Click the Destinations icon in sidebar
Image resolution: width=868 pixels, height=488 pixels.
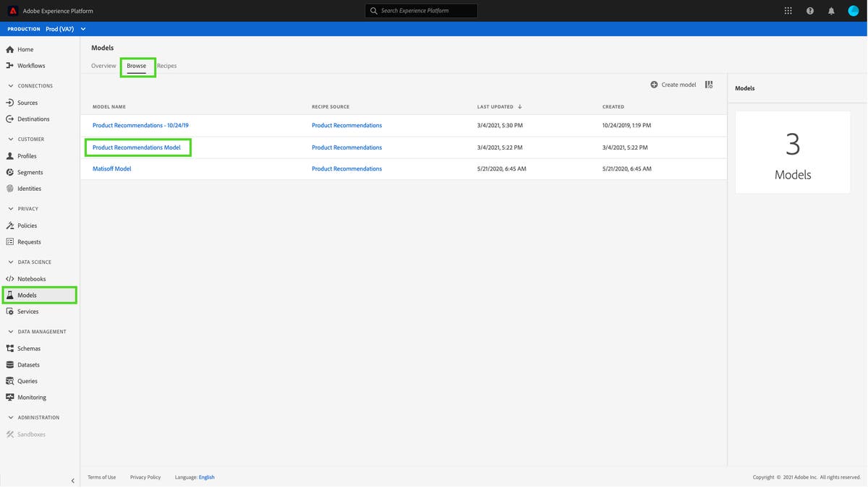(10, 119)
